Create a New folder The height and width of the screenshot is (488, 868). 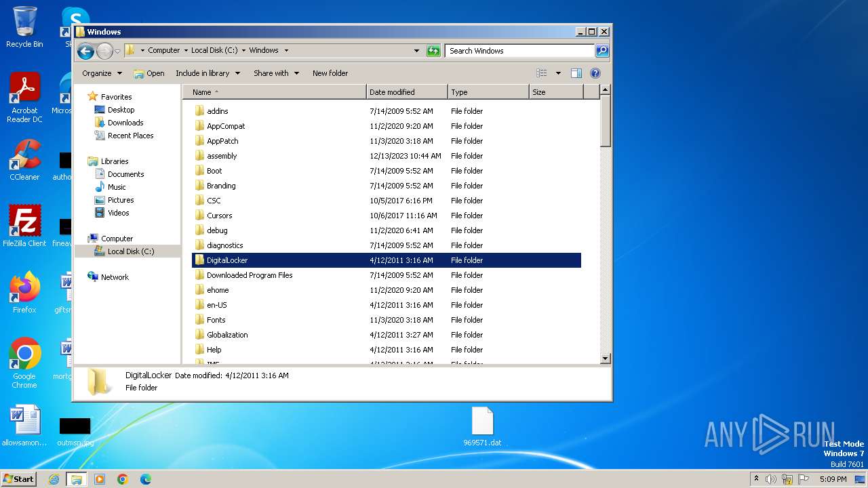pyautogui.click(x=330, y=73)
